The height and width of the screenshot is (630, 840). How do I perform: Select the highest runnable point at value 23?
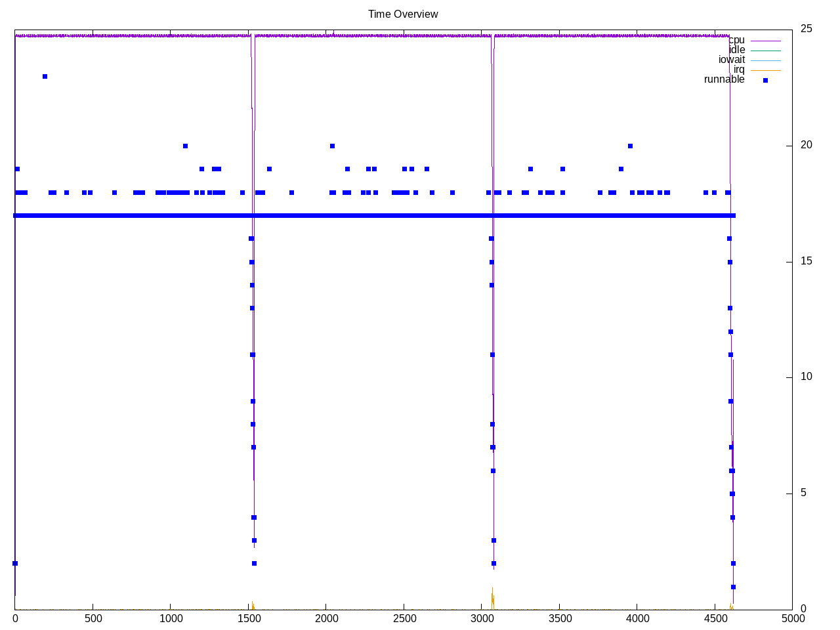coord(45,76)
